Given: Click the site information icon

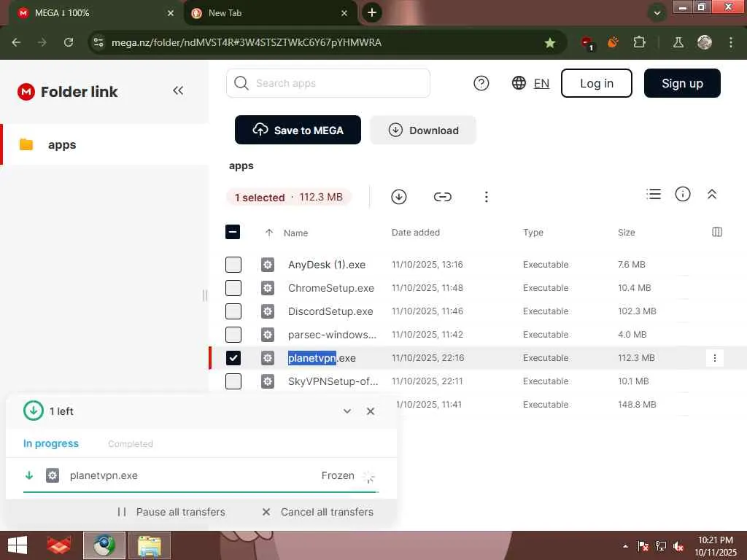Looking at the screenshot, I should (x=98, y=42).
